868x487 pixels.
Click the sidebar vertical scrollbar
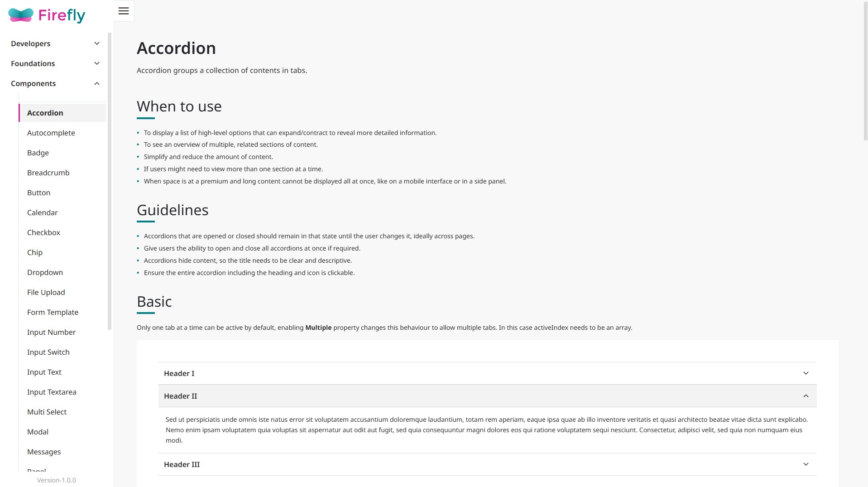(x=109, y=181)
